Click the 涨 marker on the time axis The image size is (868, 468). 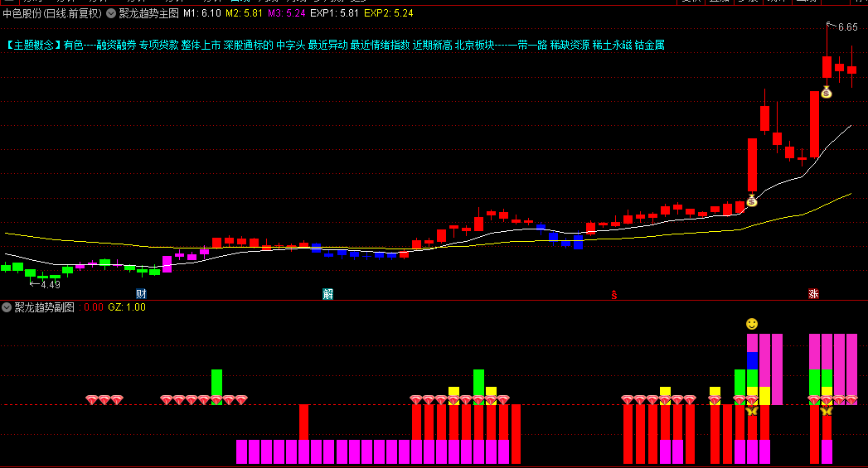813,294
